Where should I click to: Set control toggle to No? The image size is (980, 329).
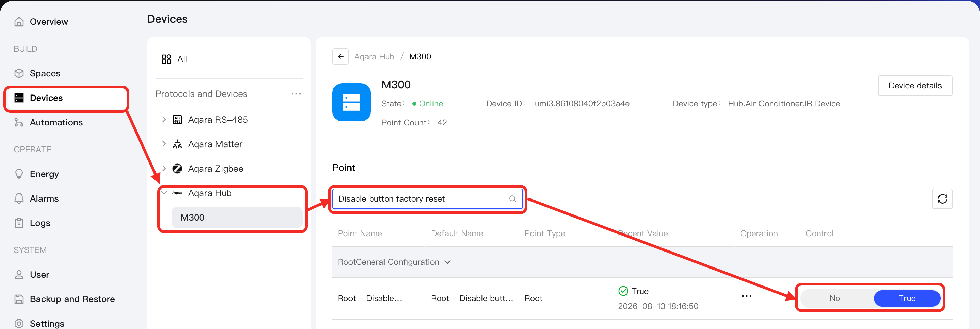835,298
